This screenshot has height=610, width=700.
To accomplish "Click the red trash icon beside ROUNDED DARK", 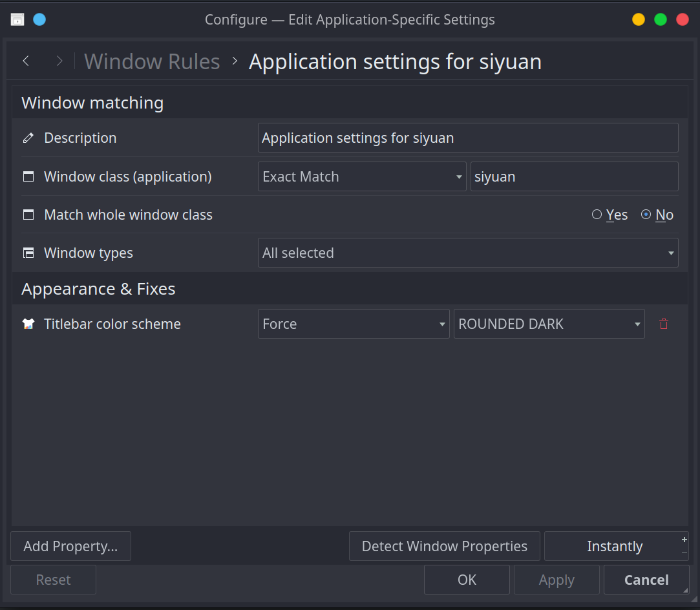I will tap(663, 324).
